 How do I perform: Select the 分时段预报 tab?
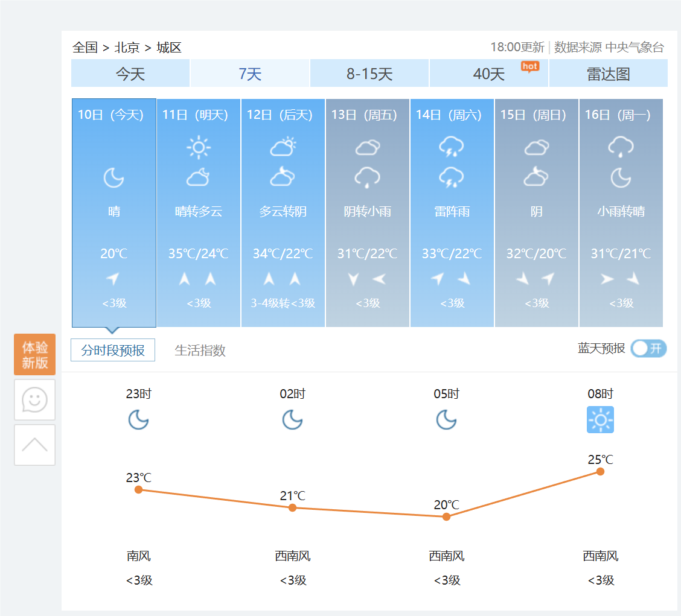point(113,350)
